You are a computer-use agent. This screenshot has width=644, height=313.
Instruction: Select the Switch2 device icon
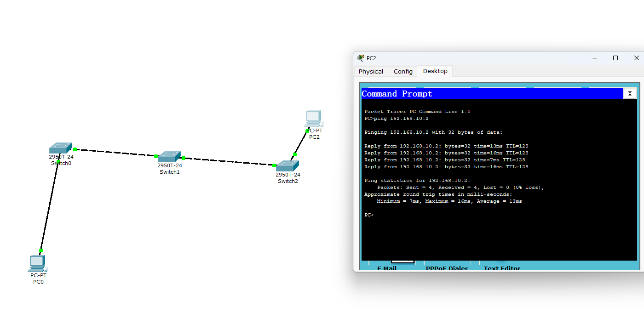tap(287, 166)
